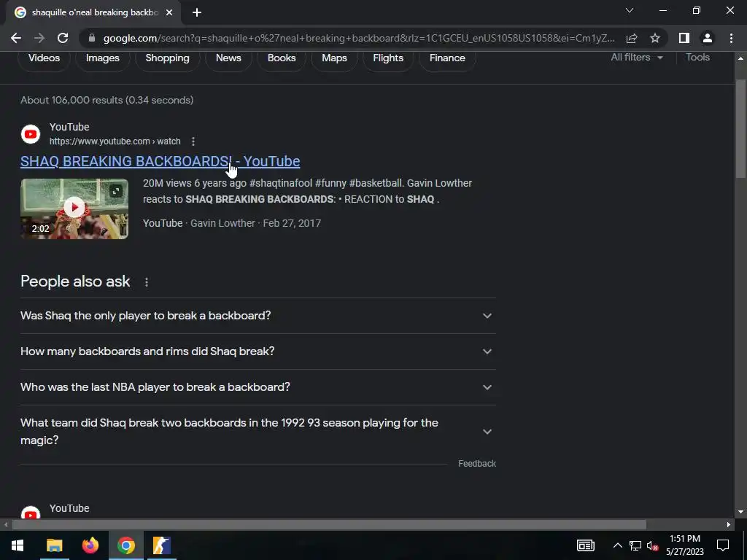Image resolution: width=747 pixels, height=560 pixels.
Task: Click the vertical scrollbar thumb
Action: click(740, 129)
